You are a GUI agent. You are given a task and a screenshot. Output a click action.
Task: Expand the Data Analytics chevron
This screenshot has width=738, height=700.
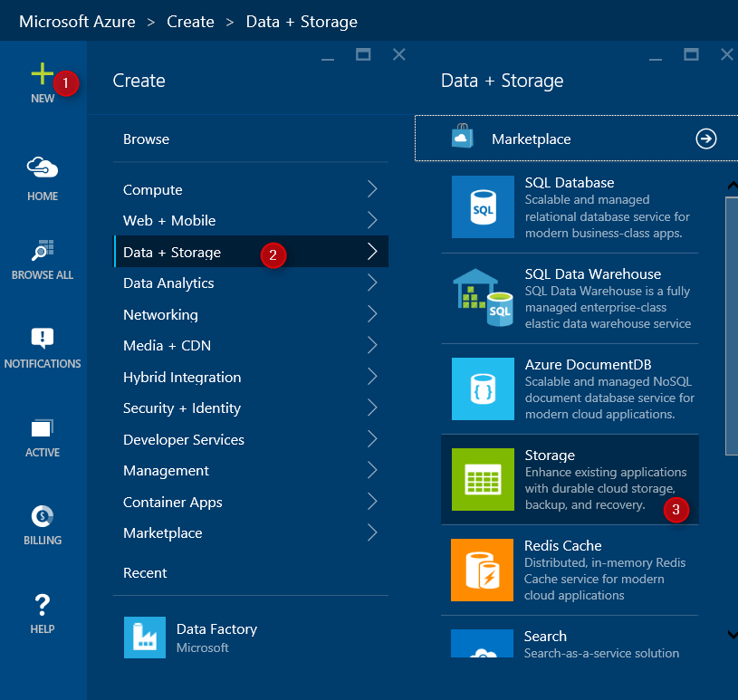click(x=372, y=283)
